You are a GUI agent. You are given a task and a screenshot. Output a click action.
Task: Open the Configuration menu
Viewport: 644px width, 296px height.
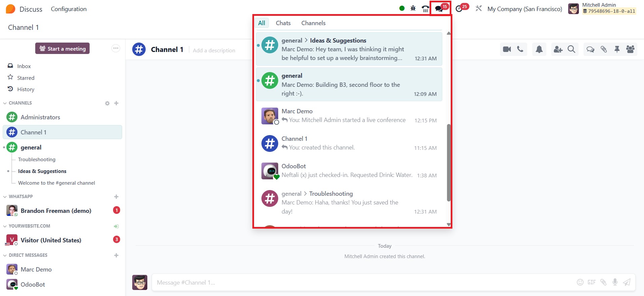pyautogui.click(x=69, y=9)
